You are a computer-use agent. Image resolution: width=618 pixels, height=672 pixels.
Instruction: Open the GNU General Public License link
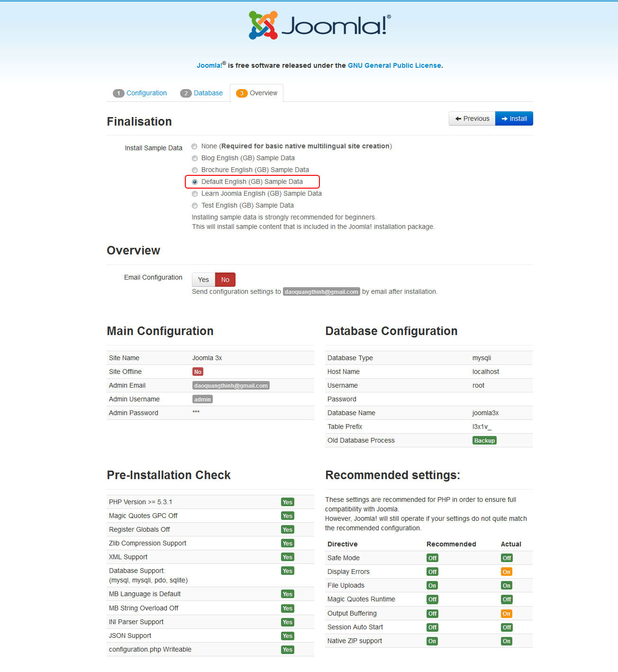(394, 66)
